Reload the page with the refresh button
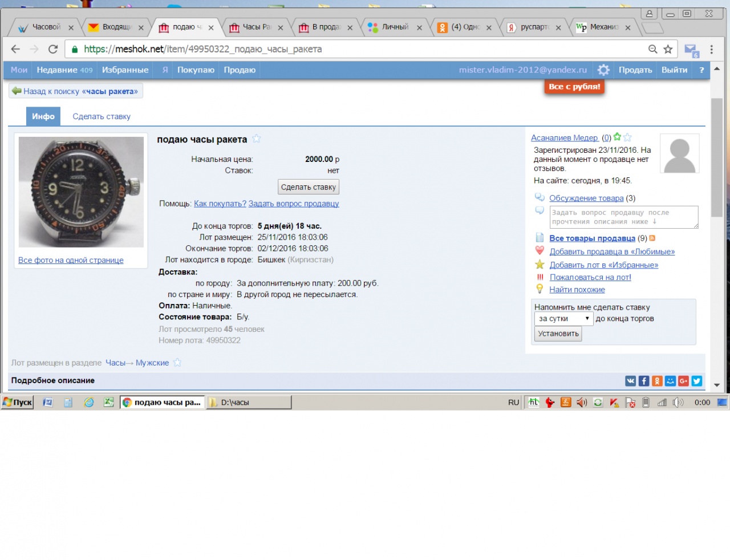 (53, 49)
